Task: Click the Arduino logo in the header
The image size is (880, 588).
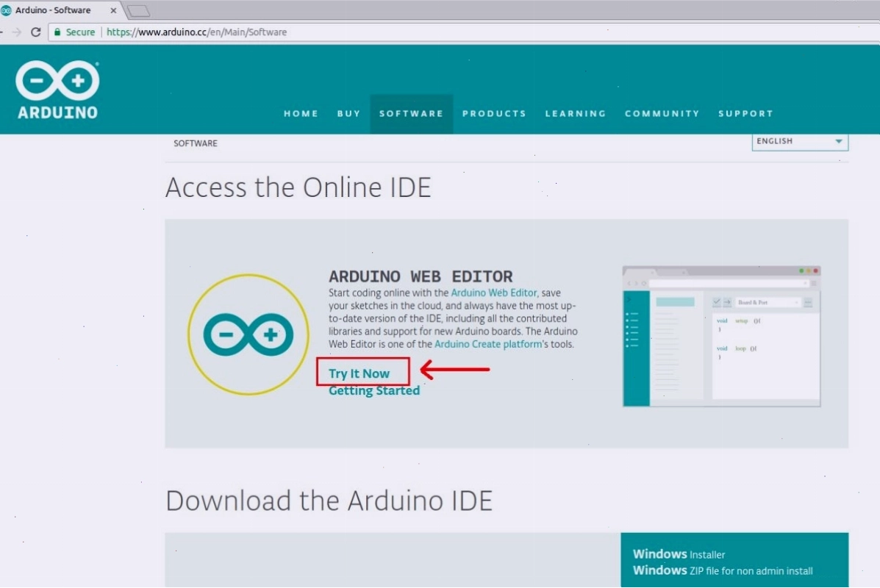Action: coord(57,89)
